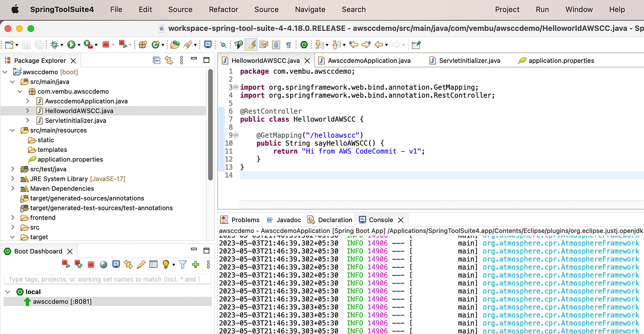This screenshot has width=644, height=334.
Task: Collapse the local node in Boot Dashboard
Action: coord(8,292)
